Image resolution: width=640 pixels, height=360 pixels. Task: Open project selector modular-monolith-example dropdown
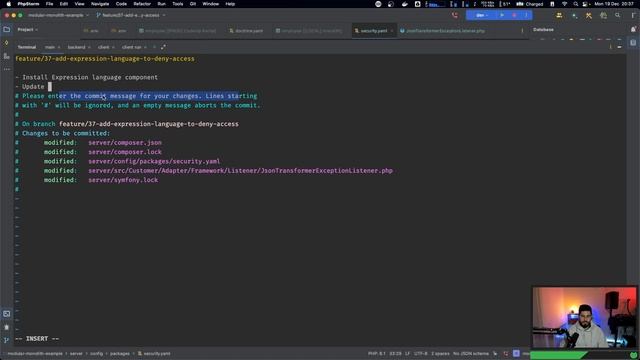(x=58, y=15)
